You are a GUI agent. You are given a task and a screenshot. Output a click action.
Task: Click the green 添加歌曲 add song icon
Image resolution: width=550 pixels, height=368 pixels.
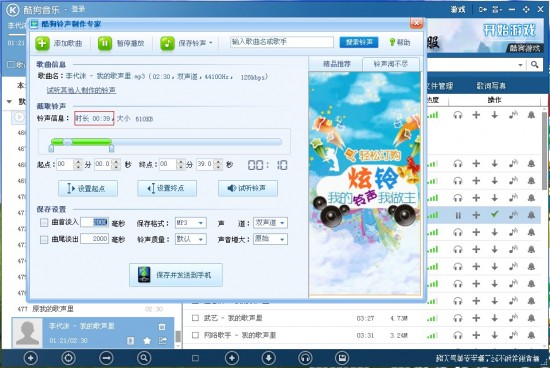click(x=42, y=43)
